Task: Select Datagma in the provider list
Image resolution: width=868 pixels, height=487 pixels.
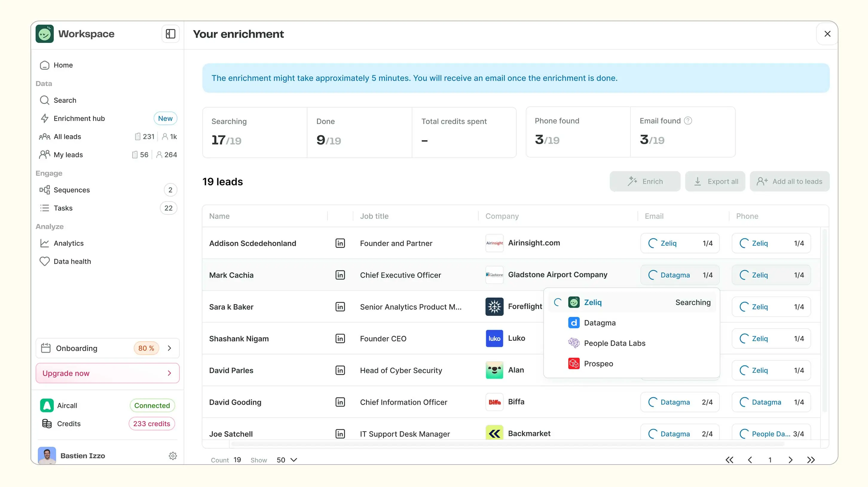Action: click(x=600, y=323)
